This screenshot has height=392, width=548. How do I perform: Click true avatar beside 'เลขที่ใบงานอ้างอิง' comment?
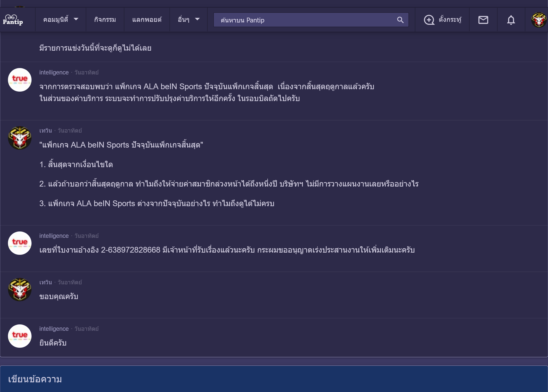20,243
